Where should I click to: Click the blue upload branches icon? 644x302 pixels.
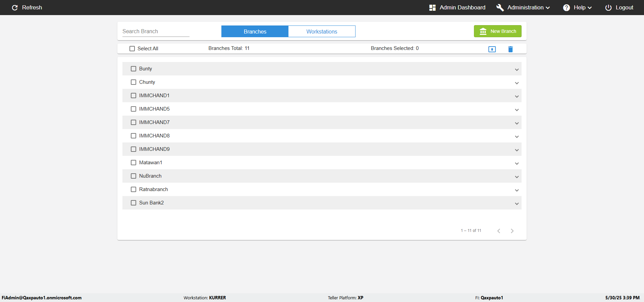tap(492, 49)
